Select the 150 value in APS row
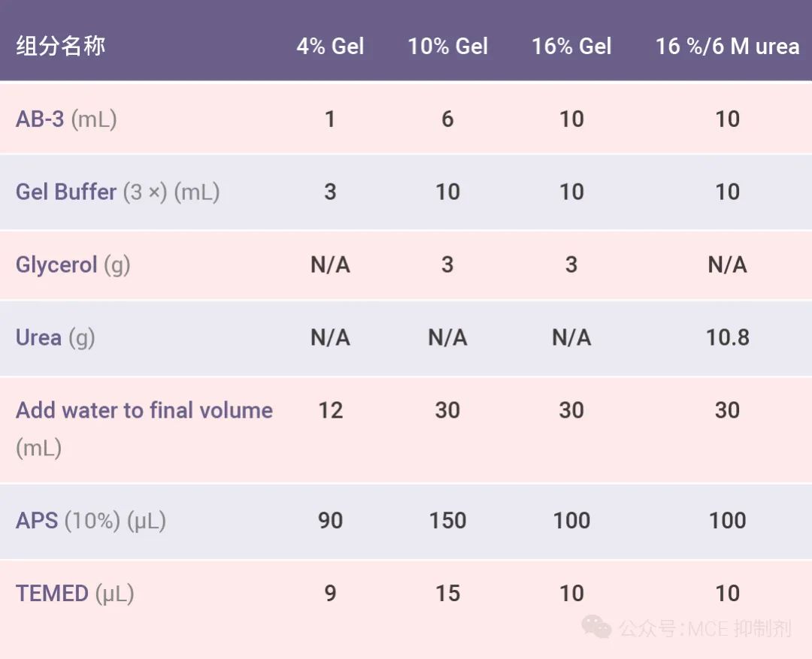812x659 pixels. point(447,521)
